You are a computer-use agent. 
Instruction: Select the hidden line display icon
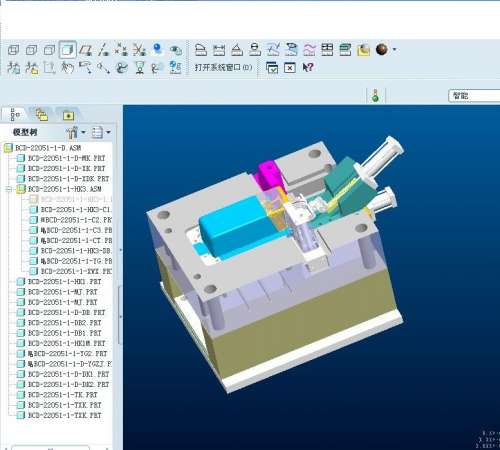click(x=31, y=50)
